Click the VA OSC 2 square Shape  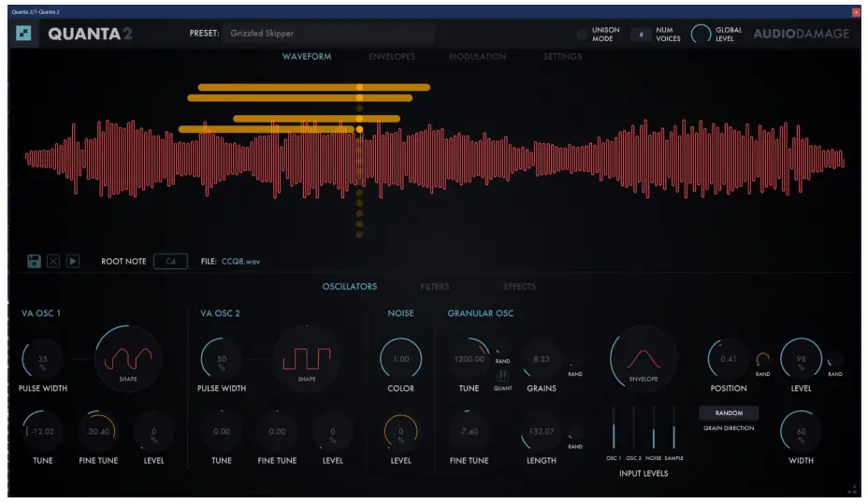pyautogui.click(x=307, y=359)
